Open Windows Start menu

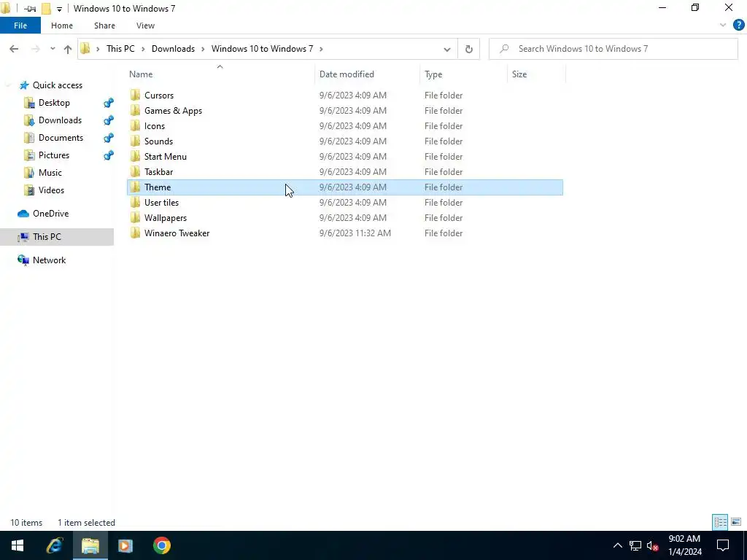(x=18, y=545)
